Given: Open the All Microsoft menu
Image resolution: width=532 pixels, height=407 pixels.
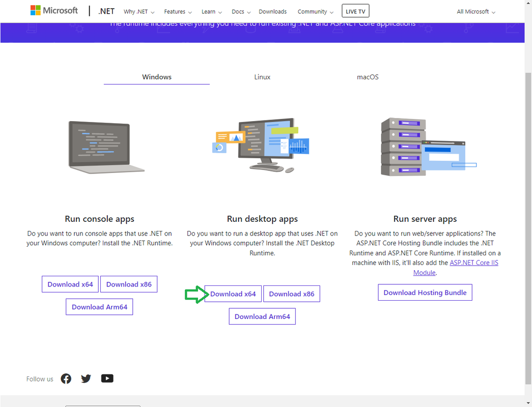Looking at the screenshot, I should [x=476, y=12].
